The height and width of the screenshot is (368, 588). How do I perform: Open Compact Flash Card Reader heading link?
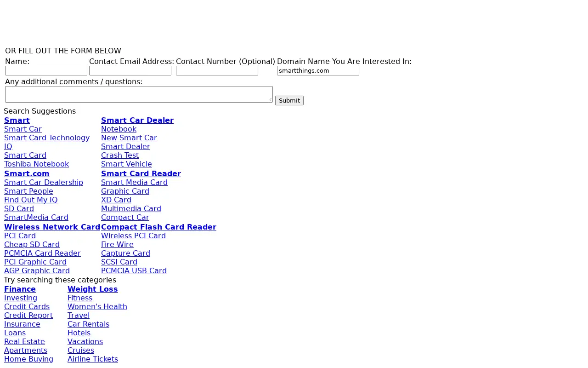158,227
